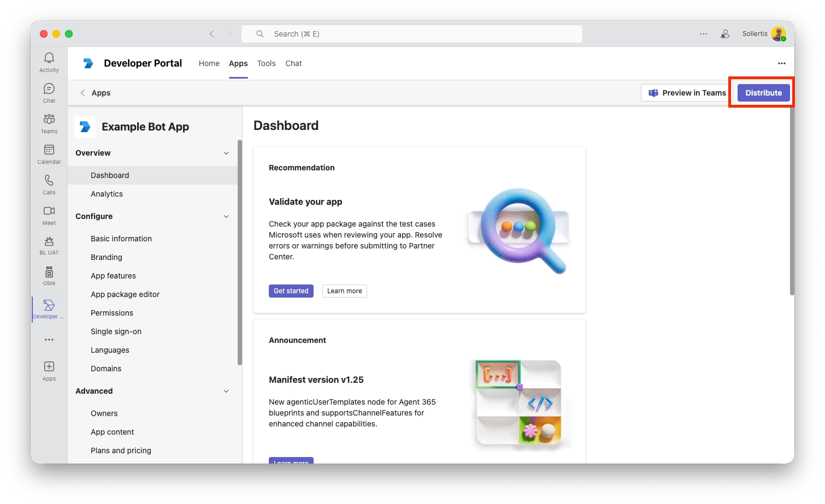Image resolution: width=825 pixels, height=504 pixels.
Task: Click Get started to validate app
Action: coord(291,291)
